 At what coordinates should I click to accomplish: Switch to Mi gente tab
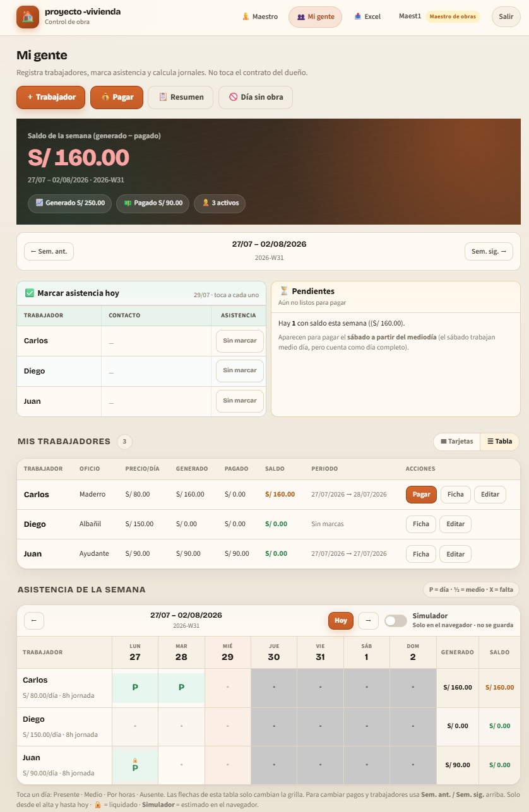[315, 17]
